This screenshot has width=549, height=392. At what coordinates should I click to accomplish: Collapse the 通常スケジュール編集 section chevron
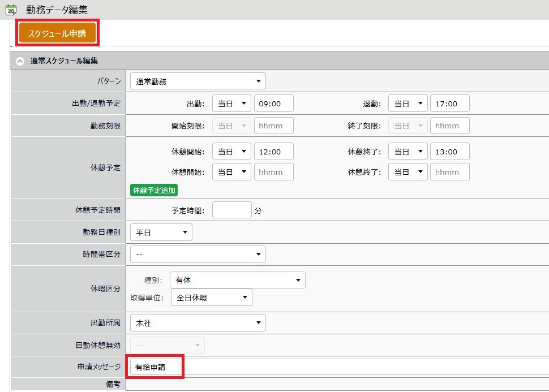tap(20, 61)
